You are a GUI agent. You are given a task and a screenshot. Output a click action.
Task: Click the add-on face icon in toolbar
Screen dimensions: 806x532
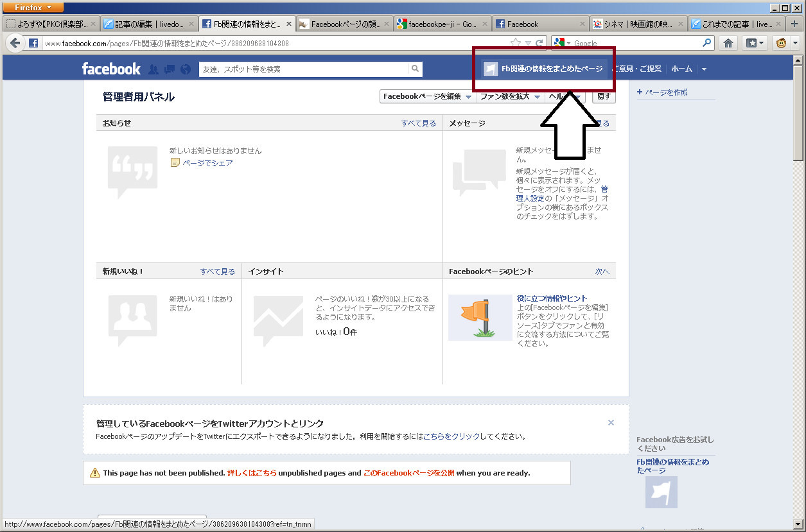782,43
